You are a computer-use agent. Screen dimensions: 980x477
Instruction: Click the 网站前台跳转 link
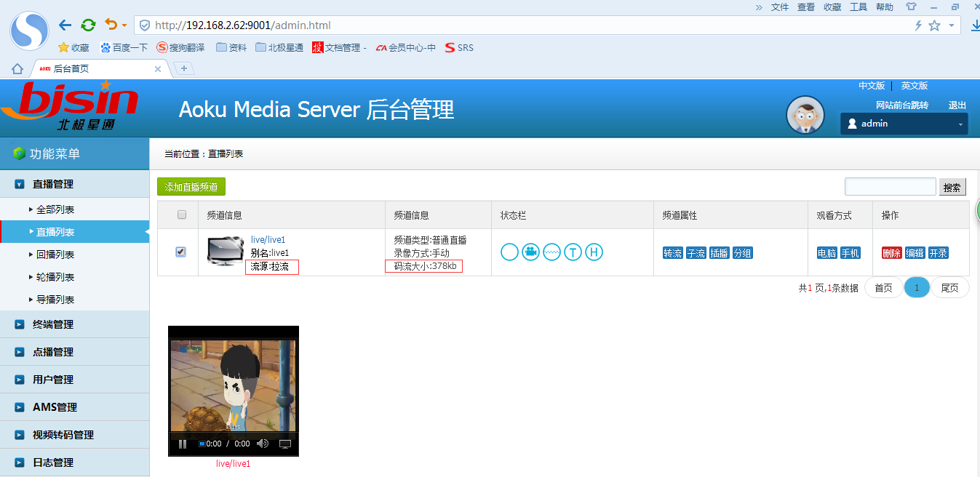point(902,105)
